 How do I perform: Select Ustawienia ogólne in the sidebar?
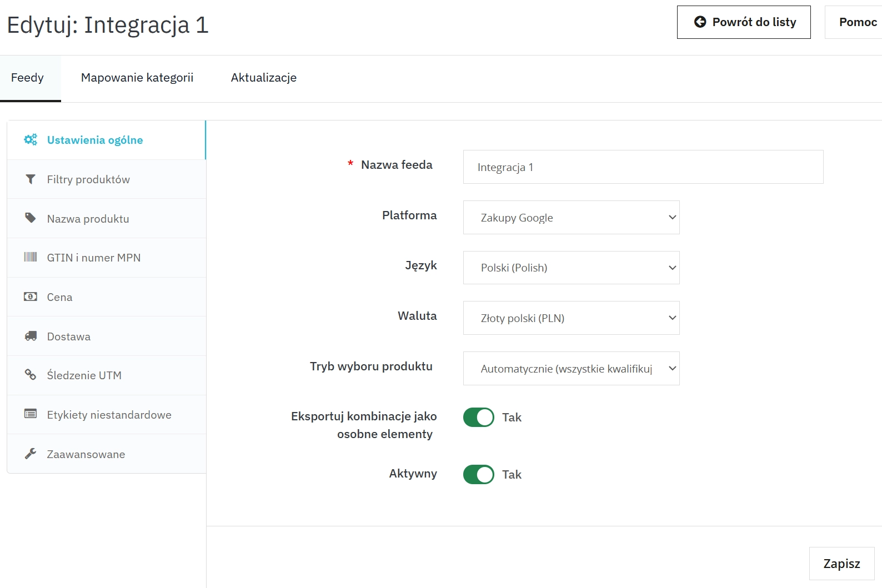tap(106, 140)
